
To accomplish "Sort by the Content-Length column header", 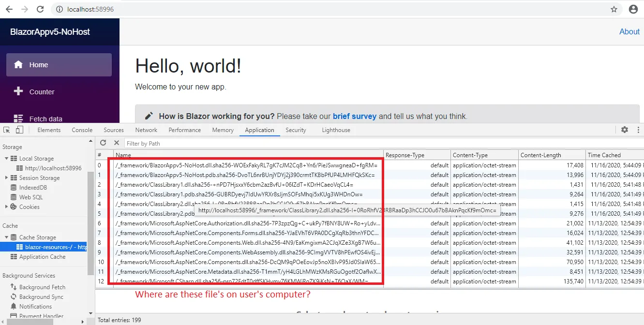I will [552, 155].
